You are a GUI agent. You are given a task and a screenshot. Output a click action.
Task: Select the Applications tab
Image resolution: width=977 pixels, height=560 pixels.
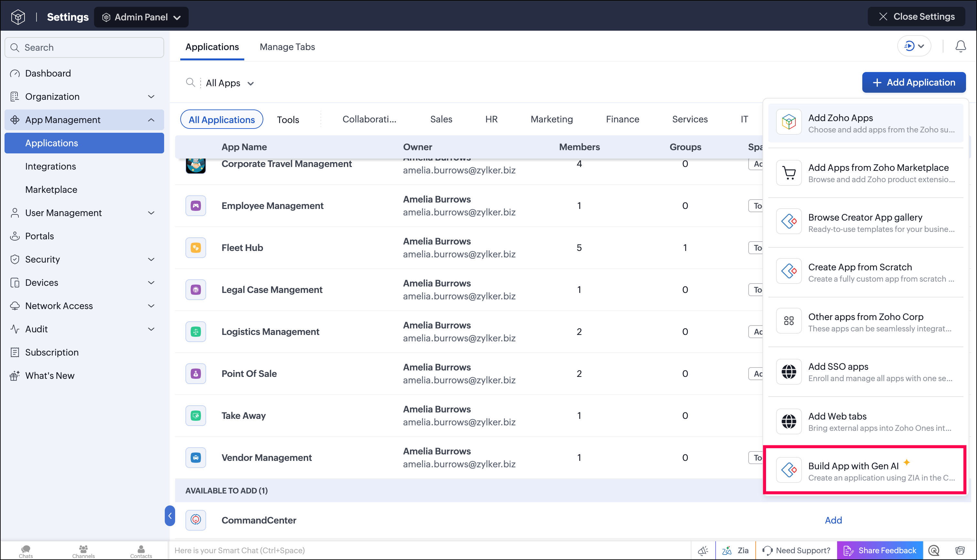point(212,47)
